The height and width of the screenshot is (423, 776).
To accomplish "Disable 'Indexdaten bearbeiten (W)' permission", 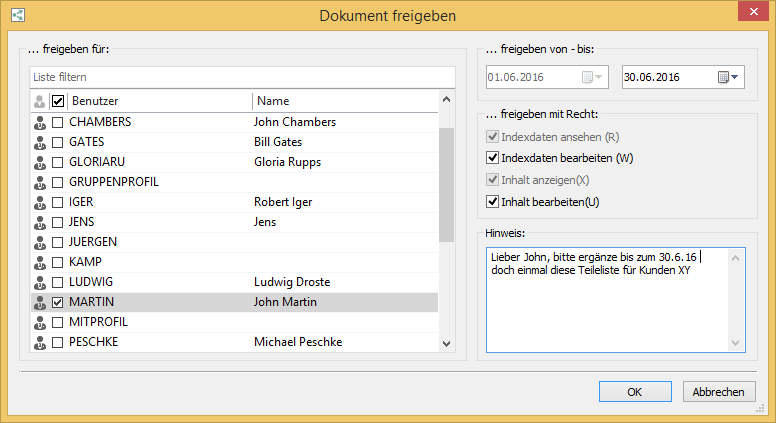I will pos(491,158).
